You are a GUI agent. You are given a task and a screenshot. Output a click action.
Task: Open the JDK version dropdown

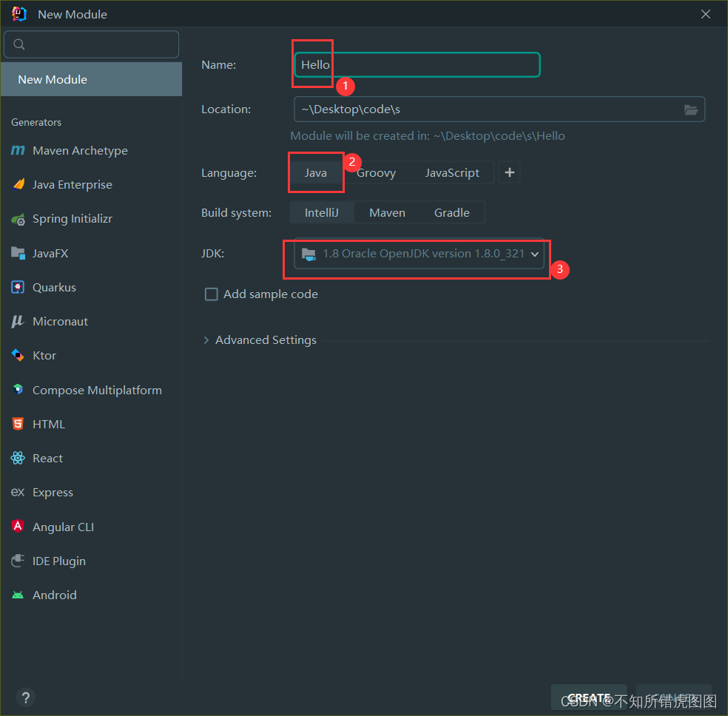coord(419,254)
